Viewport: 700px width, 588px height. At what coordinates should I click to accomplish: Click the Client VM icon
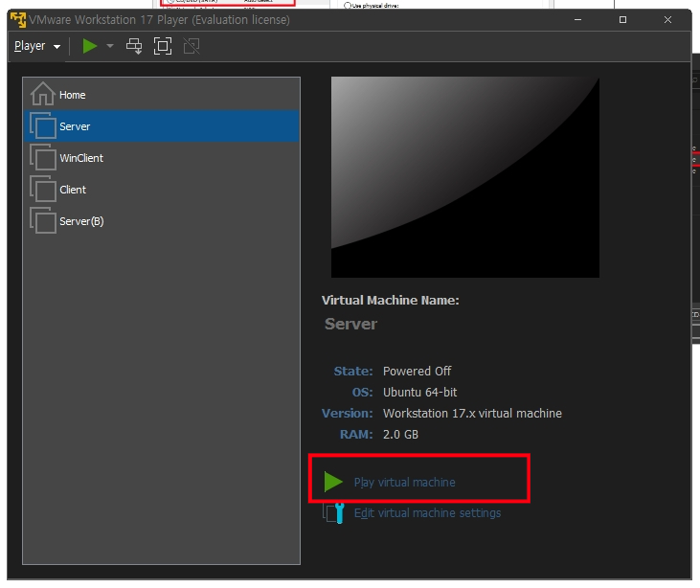point(43,189)
